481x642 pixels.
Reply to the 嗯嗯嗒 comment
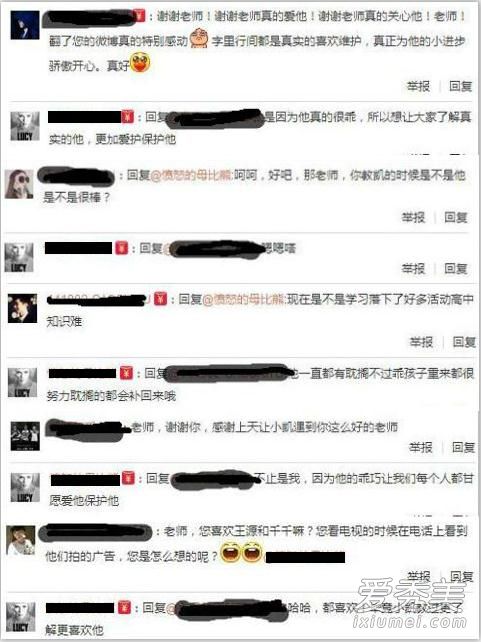[x=456, y=269]
